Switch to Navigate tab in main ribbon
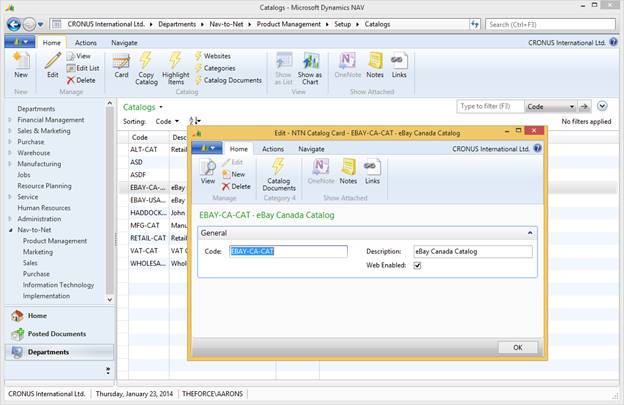The width and height of the screenshot is (624, 405). pos(124,43)
